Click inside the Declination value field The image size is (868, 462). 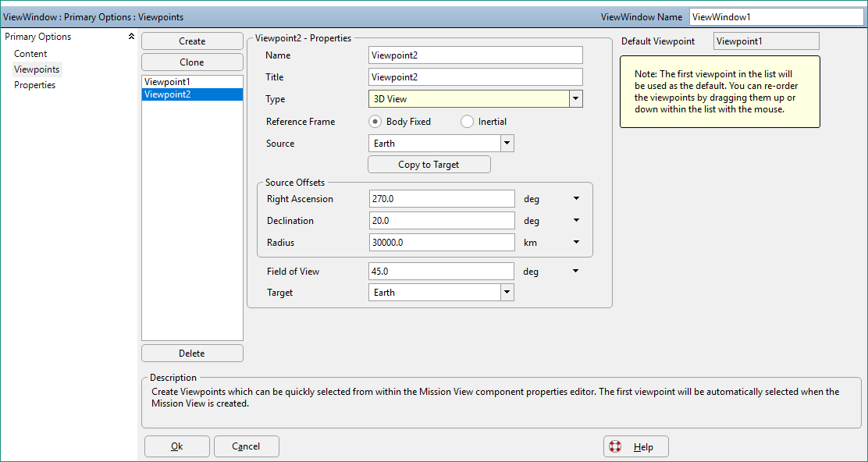tap(441, 220)
